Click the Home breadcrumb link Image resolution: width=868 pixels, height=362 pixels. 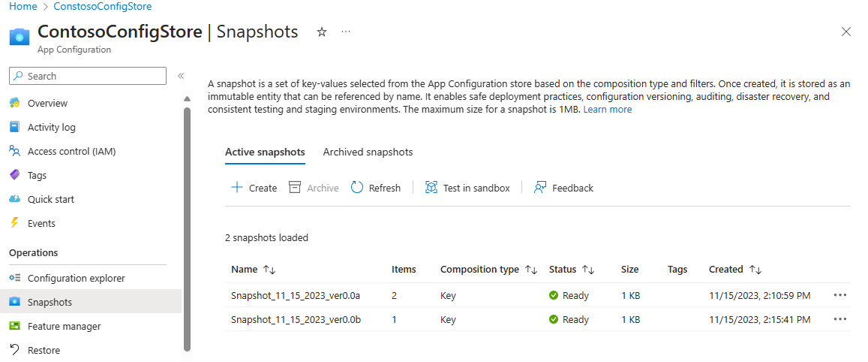coord(23,7)
